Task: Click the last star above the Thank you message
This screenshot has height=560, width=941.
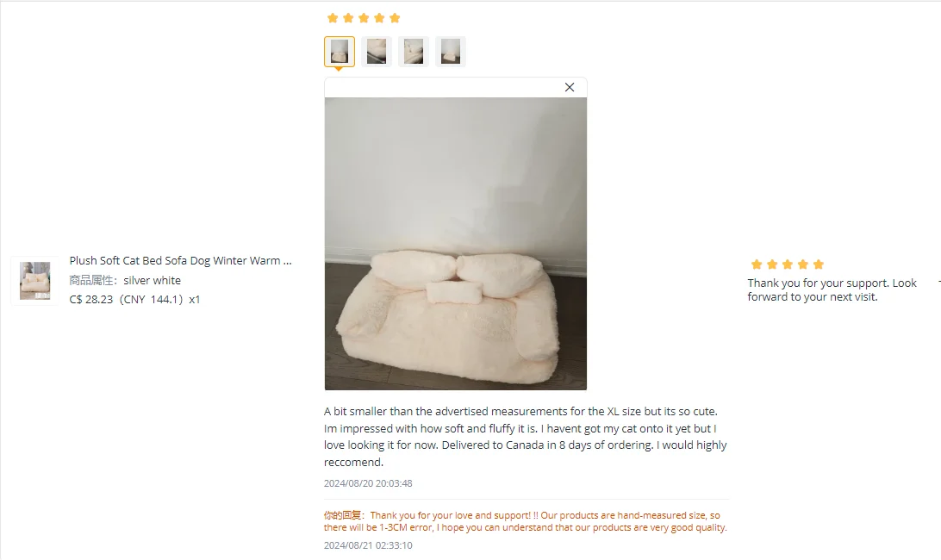Action: pyautogui.click(x=819, y=264)
